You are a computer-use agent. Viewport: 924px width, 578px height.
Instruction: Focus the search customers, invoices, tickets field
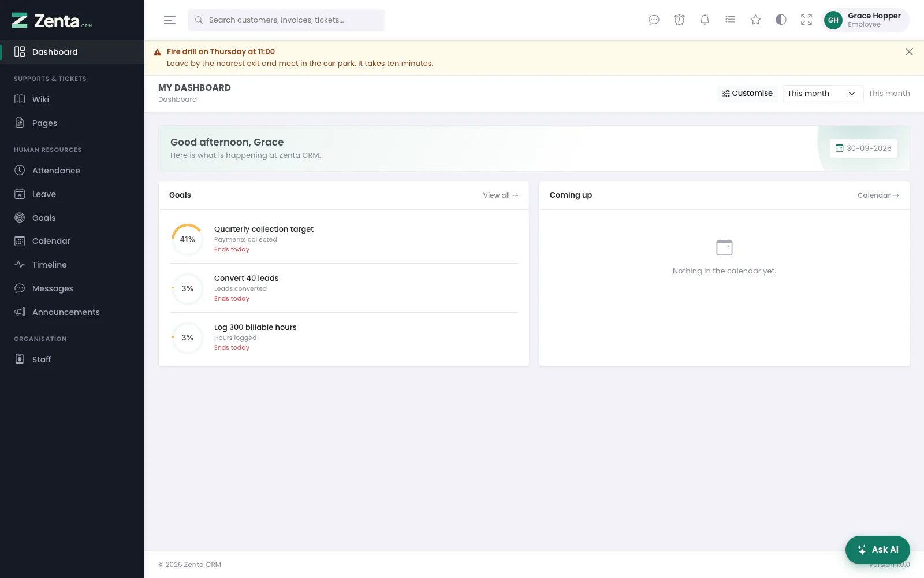pos(286,20)
